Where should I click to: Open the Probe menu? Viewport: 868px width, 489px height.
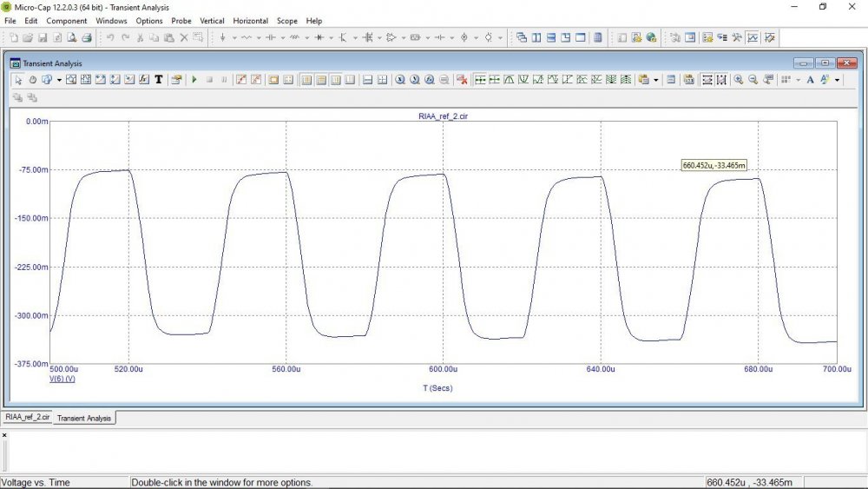click(181, 20)
